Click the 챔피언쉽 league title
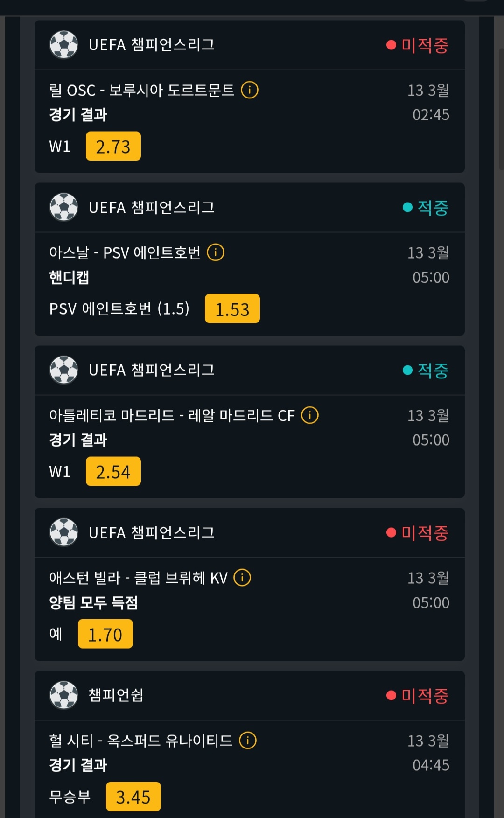The image size is (504, 818). 116,695
